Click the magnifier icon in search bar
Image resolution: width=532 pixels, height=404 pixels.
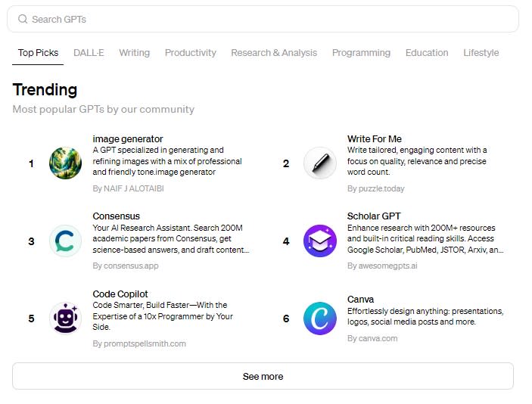[23, 19]
